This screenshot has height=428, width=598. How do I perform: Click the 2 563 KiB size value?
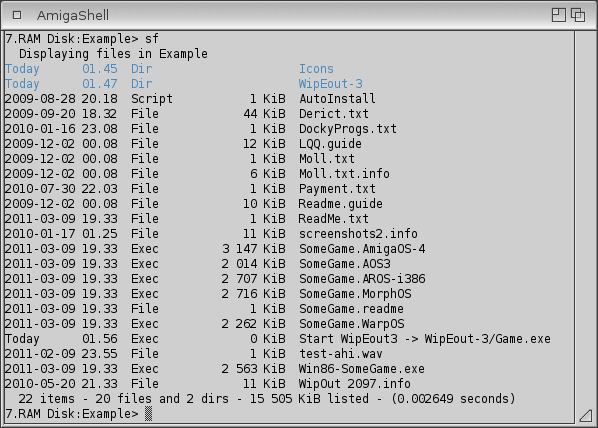tap(254, 369)
